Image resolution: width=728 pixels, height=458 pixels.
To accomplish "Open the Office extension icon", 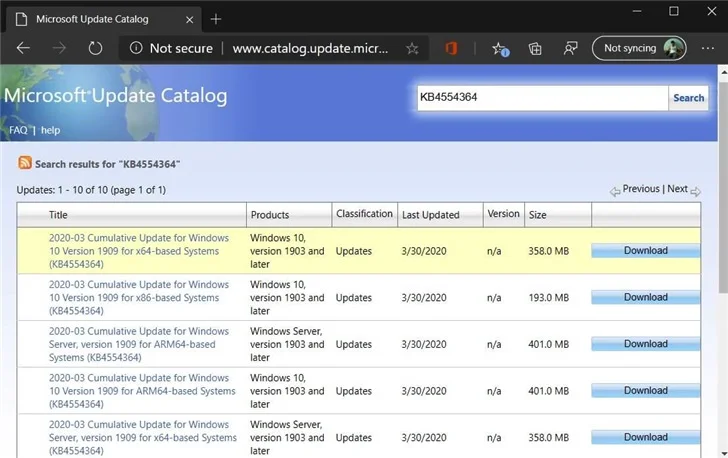I will (x=451, y=48).
